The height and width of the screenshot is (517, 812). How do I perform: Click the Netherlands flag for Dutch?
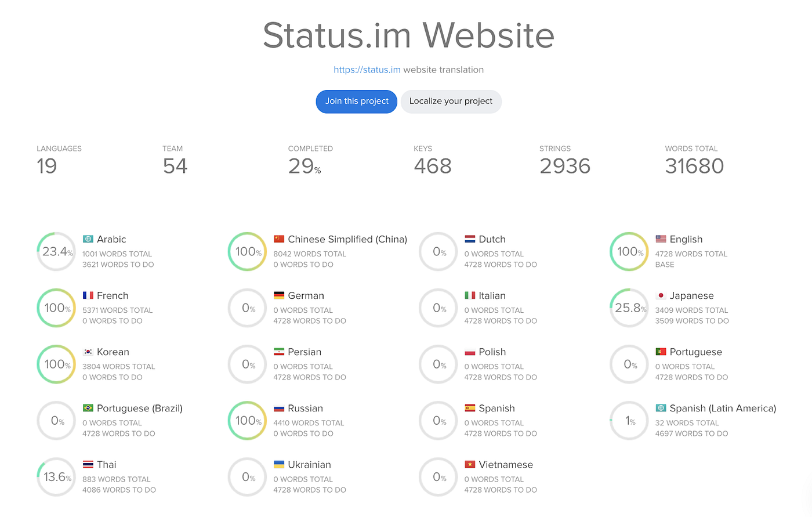pyautogui.click(x=470, y=239)
